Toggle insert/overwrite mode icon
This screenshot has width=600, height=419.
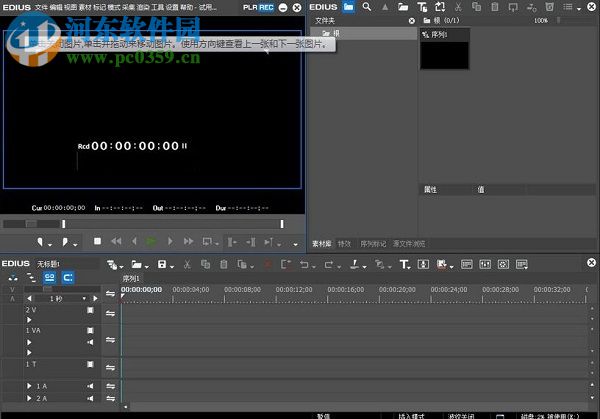(13, 277)
